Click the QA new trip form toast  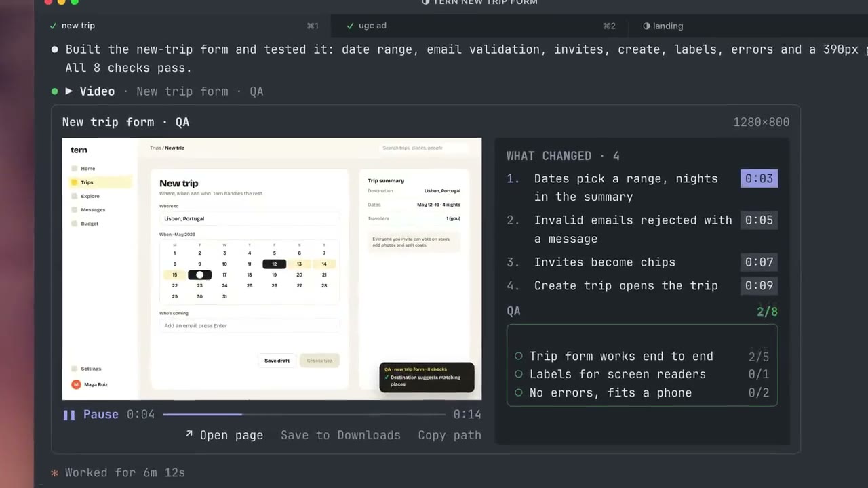pos(427,377)
